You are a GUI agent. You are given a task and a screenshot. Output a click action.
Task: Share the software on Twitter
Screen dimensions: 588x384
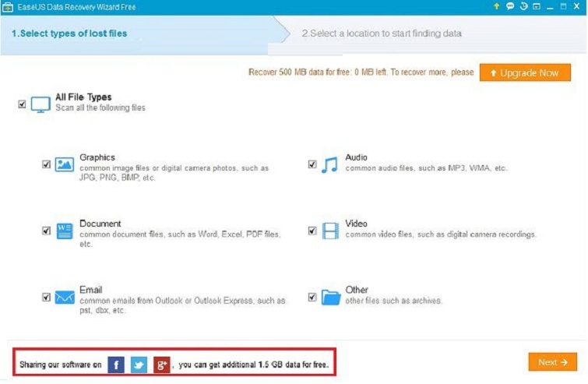tap(139, 364)
